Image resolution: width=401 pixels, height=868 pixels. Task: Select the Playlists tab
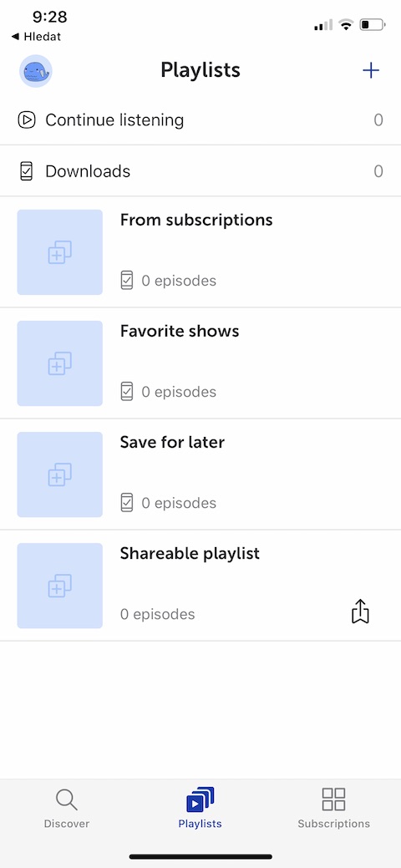tap(200, 808)
